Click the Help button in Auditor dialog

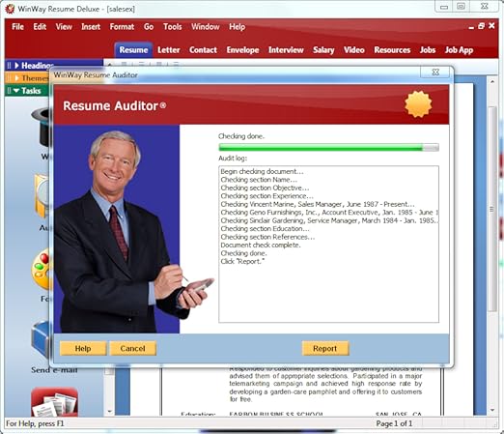(x=83, y=348)
